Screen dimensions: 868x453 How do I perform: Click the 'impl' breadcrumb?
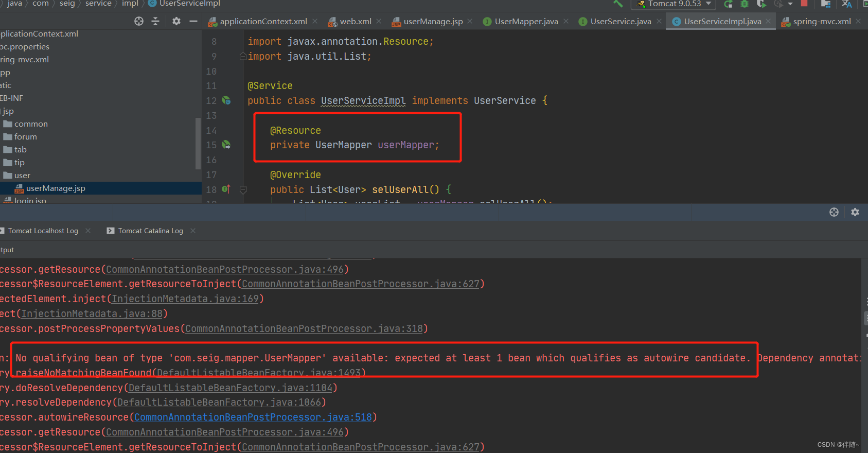130,4
